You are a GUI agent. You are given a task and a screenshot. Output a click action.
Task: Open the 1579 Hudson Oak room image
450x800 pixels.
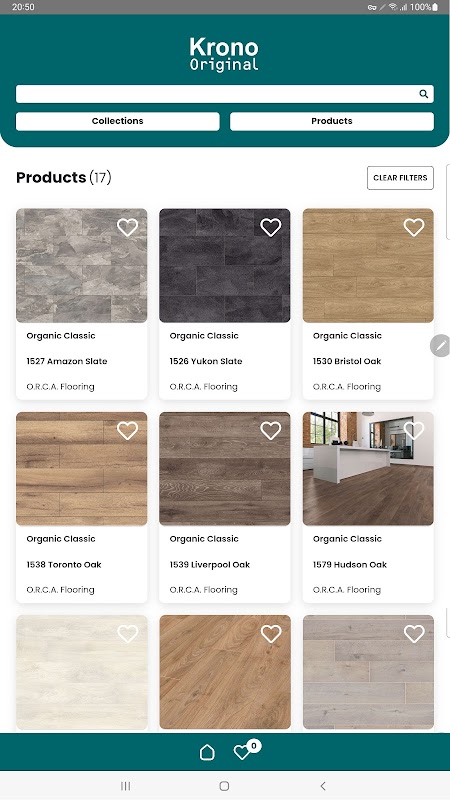tap(368, 469)
